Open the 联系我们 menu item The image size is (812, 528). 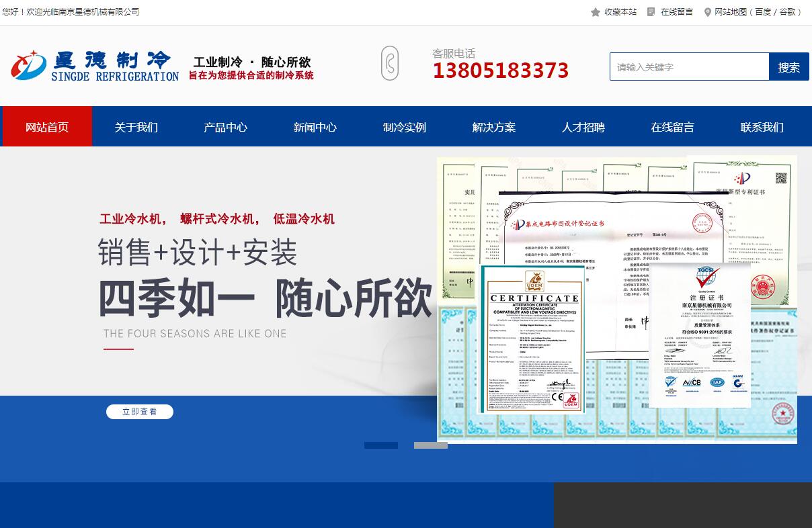(x=762, y=126)
